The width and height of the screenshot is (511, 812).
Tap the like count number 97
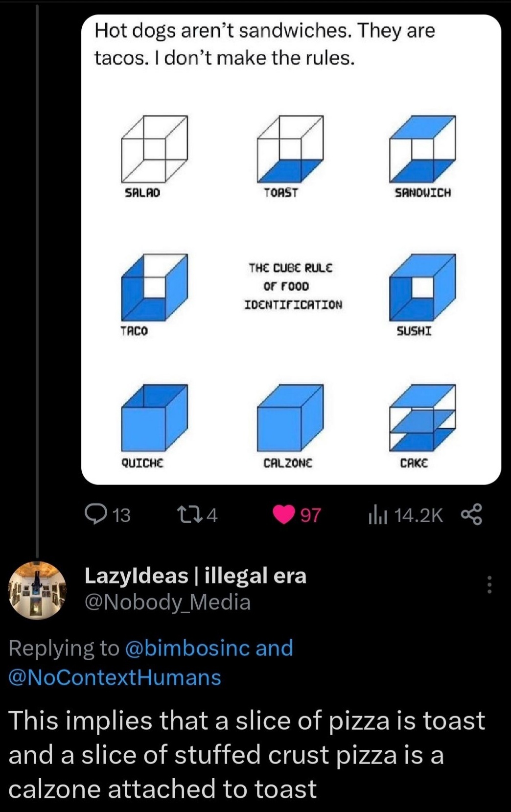click(x=310, y=515)
